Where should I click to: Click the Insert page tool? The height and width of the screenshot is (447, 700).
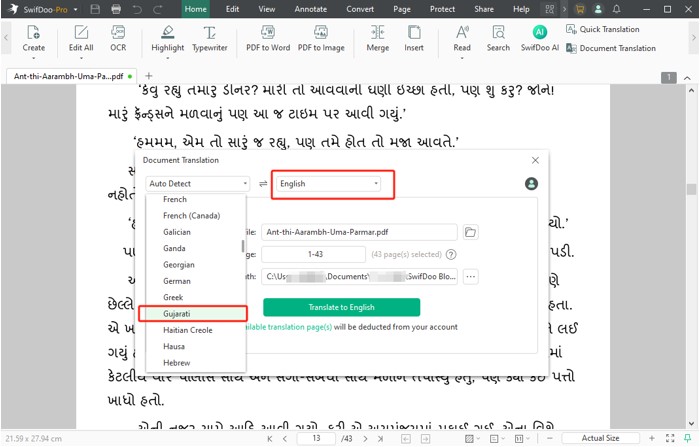click(414, 39)
